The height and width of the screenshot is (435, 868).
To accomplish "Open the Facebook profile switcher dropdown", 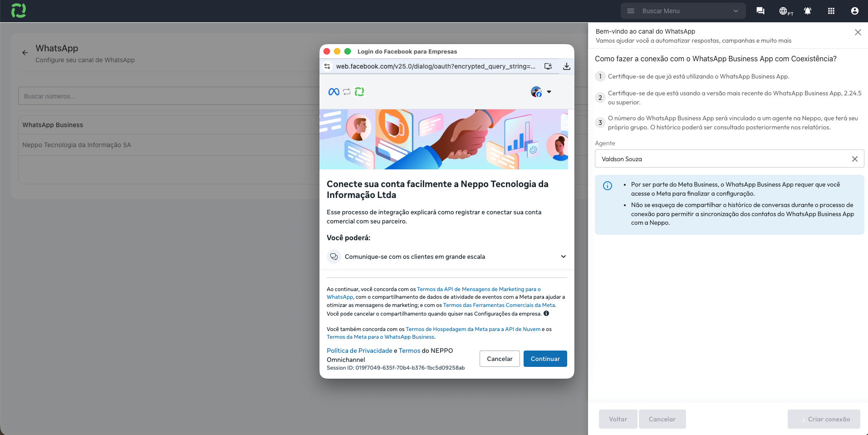I will 541,92.
